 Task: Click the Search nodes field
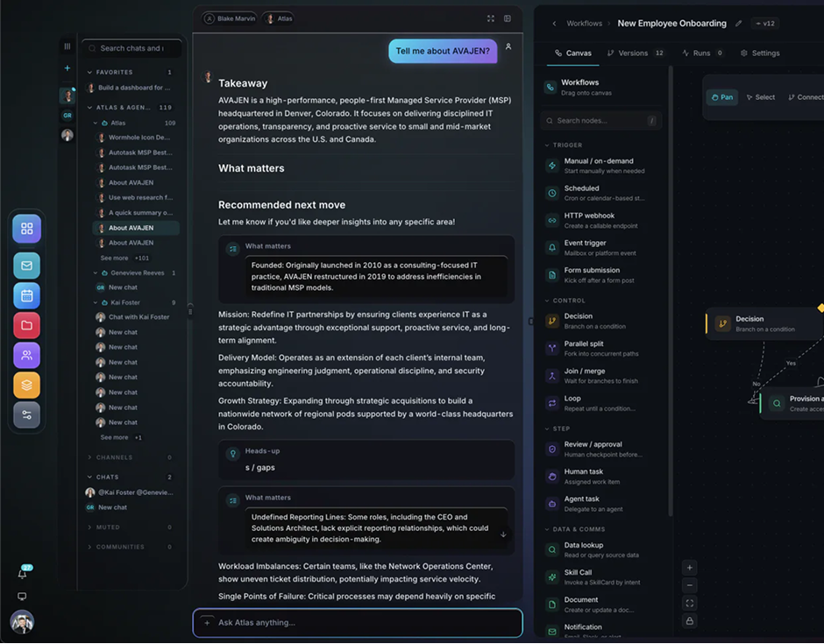[601, 121]
